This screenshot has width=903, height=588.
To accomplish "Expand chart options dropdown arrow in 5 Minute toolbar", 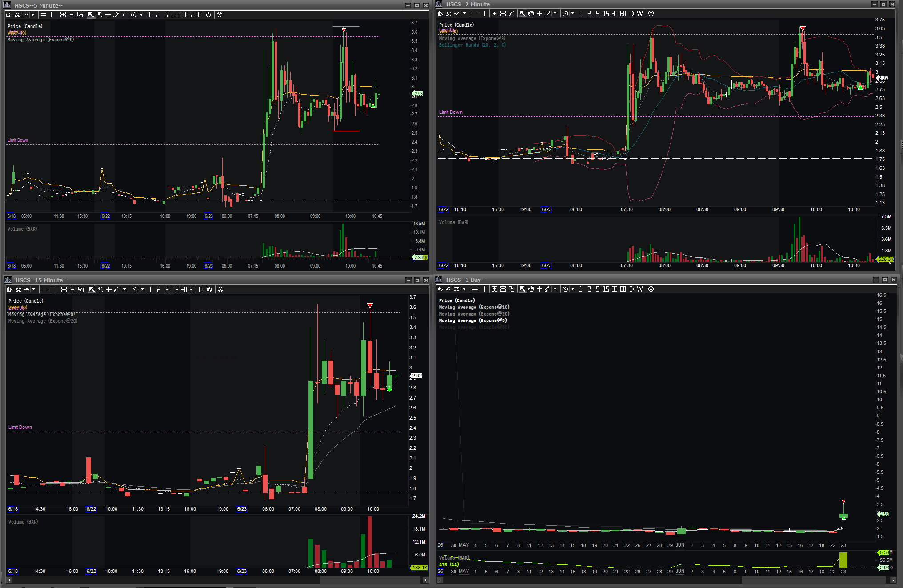I will [x=33, y=15].
